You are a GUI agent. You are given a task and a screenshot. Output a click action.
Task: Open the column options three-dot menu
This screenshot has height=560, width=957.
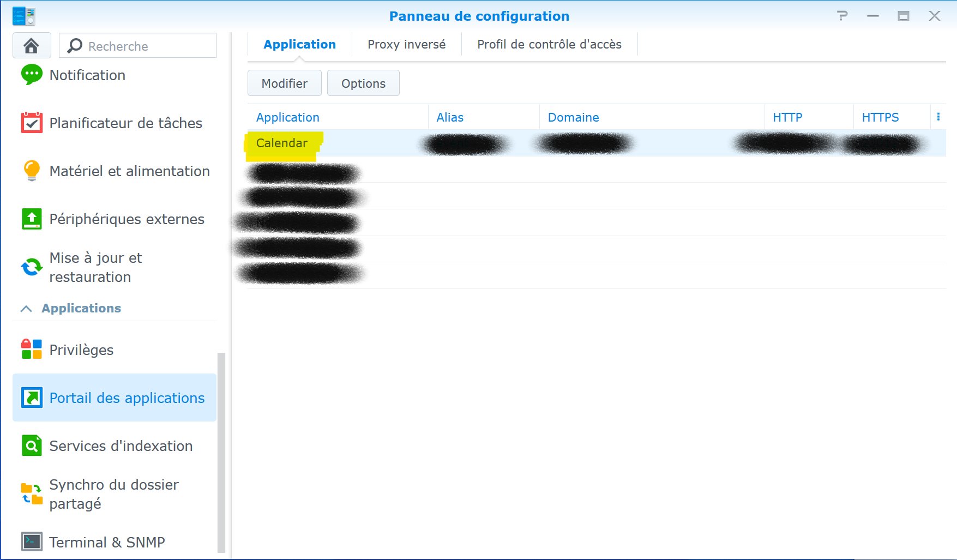pyautogui.click(x=938, y=117)
